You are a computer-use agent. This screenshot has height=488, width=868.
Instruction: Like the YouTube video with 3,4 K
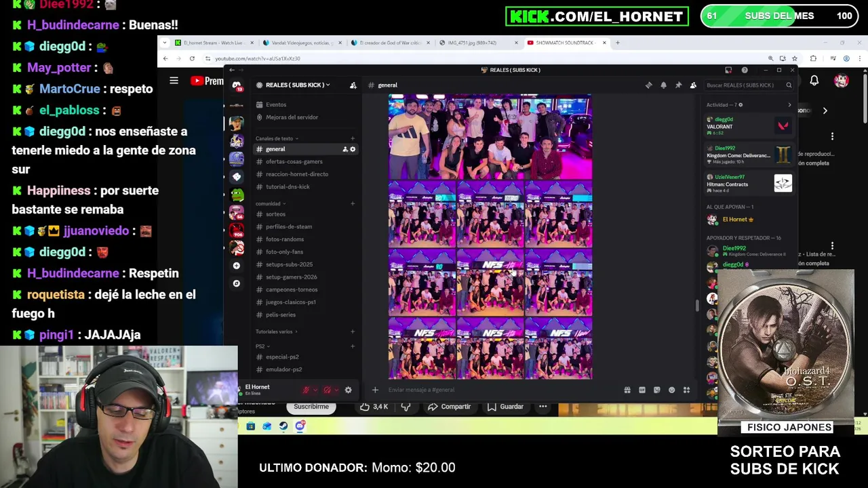pos(373,407)
